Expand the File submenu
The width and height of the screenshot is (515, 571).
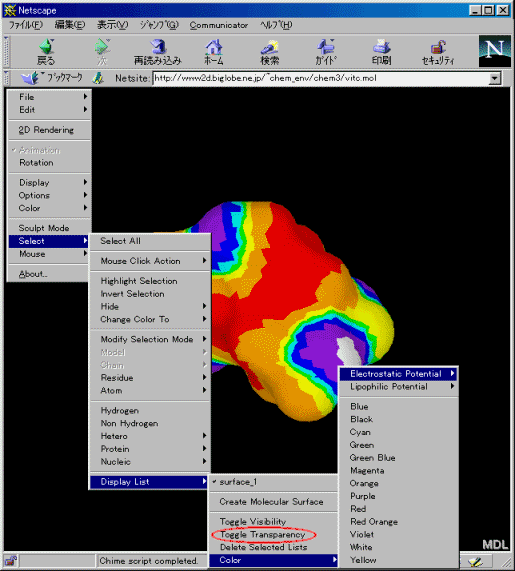click(49, 97)
